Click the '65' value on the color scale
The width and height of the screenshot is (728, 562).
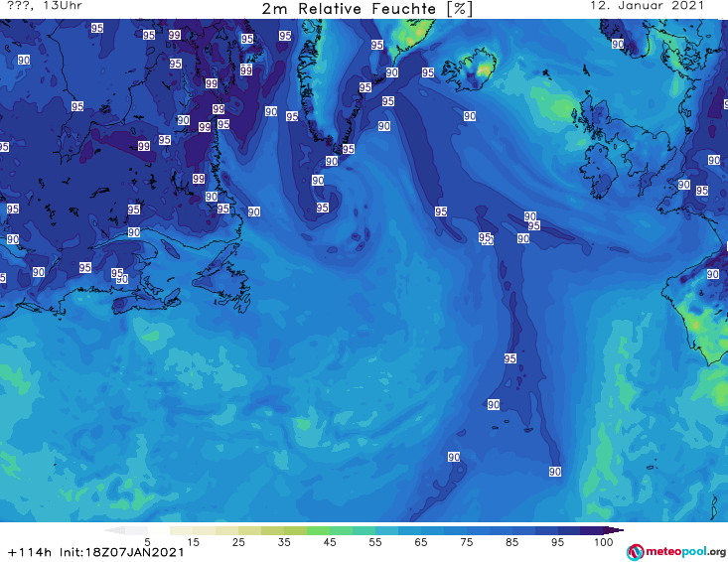pos(421,542)
